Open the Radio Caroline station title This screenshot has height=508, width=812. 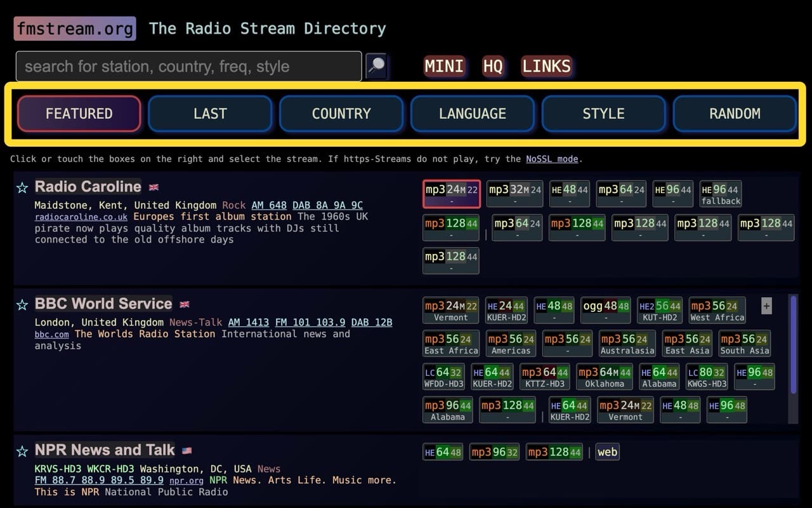point(88,187)
